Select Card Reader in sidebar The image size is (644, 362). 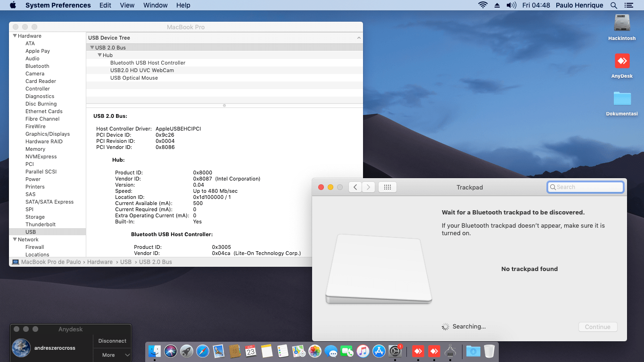tap(41, 81)
